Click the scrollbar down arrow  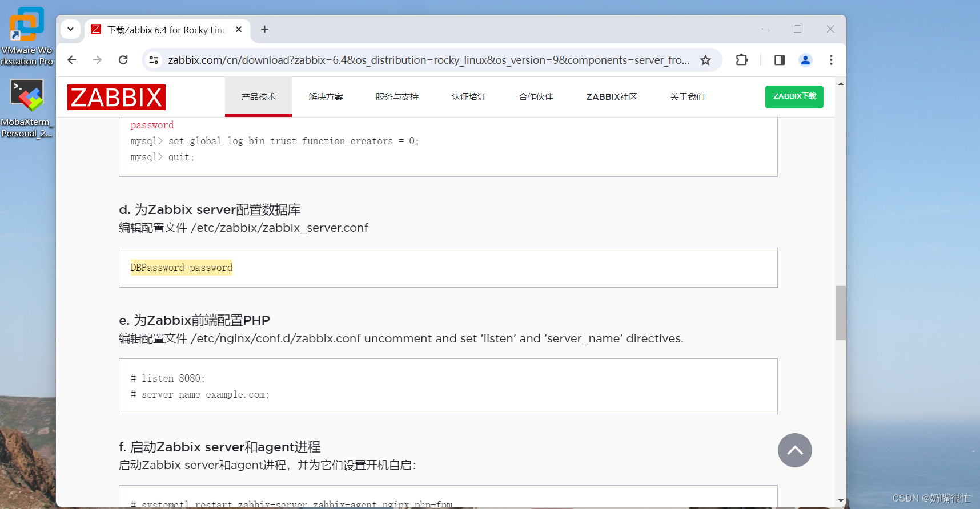coord(841,500)
